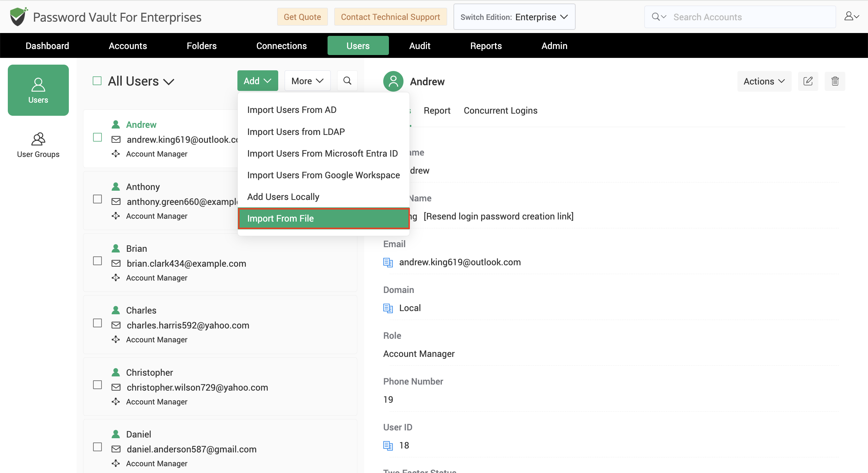Go to the Admin tab
The width and height of the screenshot is (868, 473).
[x=554, y=46]
